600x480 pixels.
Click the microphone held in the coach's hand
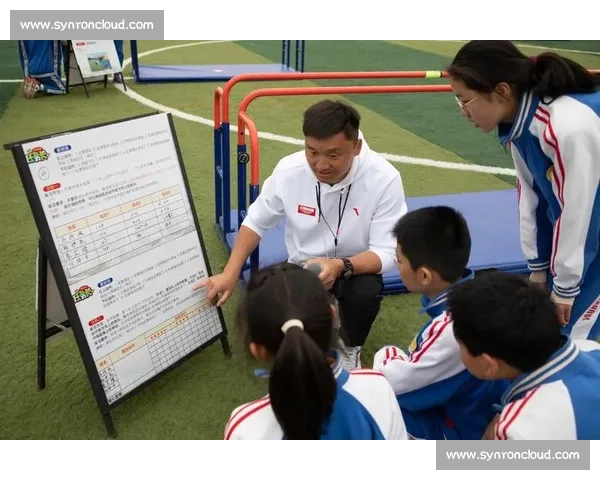click(x=315, y=268)
